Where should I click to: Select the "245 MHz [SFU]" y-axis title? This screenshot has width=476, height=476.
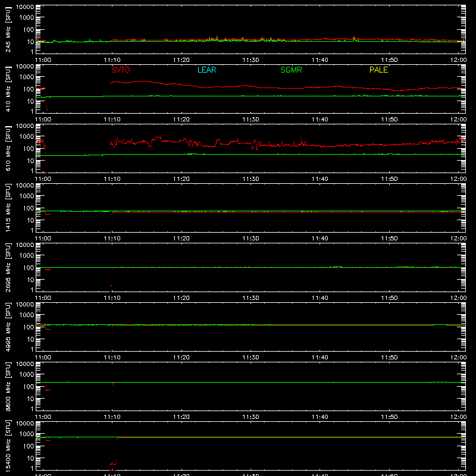click(x=8, y=29)
